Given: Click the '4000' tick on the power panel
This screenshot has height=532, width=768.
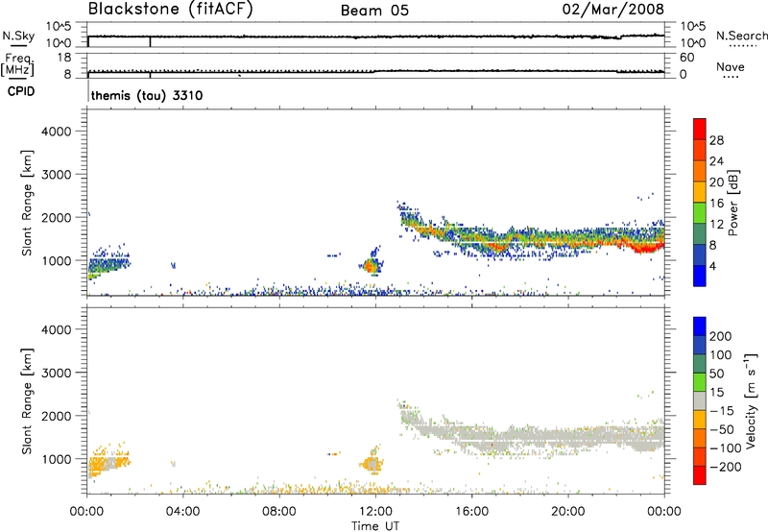Looking at the screenshot, I should tap(56, 132).
